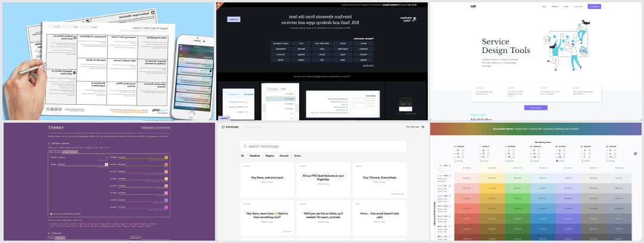Toggle the checkbox below the themer color inputs

coord(51,213)
